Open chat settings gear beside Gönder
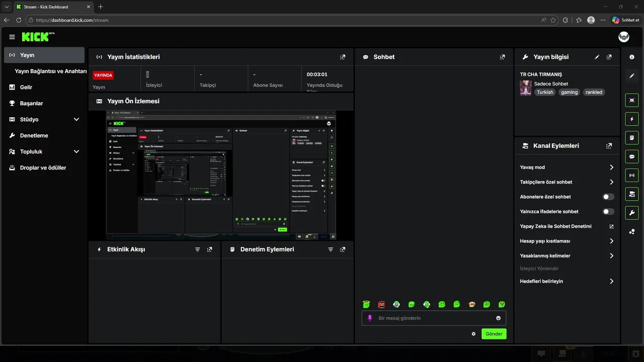Viewport: 644px width, 362px height. click(473, 334)
